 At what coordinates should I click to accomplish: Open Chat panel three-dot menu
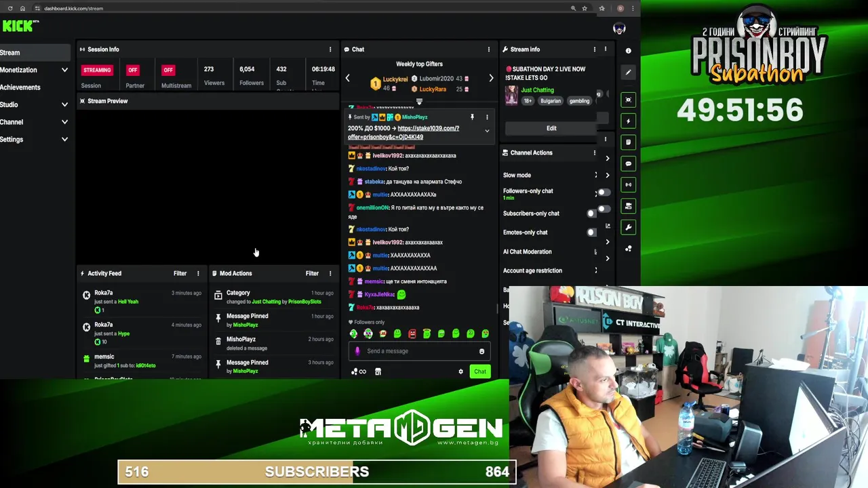coord(488,49)
